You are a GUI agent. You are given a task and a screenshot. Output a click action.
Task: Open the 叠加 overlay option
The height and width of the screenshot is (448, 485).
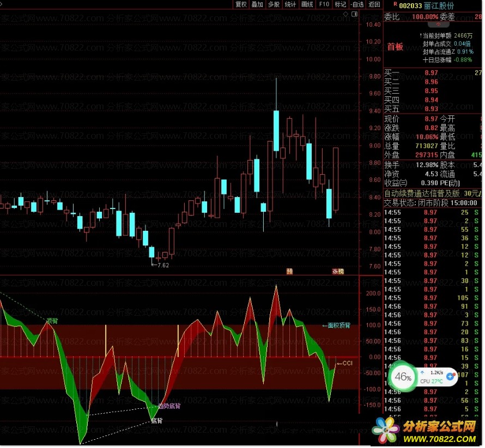pos(257,4)
